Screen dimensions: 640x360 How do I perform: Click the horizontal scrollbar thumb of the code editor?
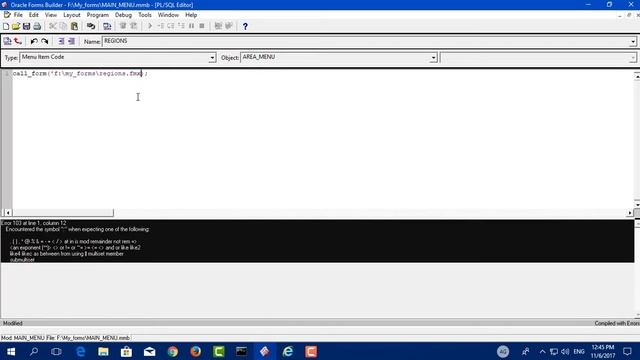point(63,213)
